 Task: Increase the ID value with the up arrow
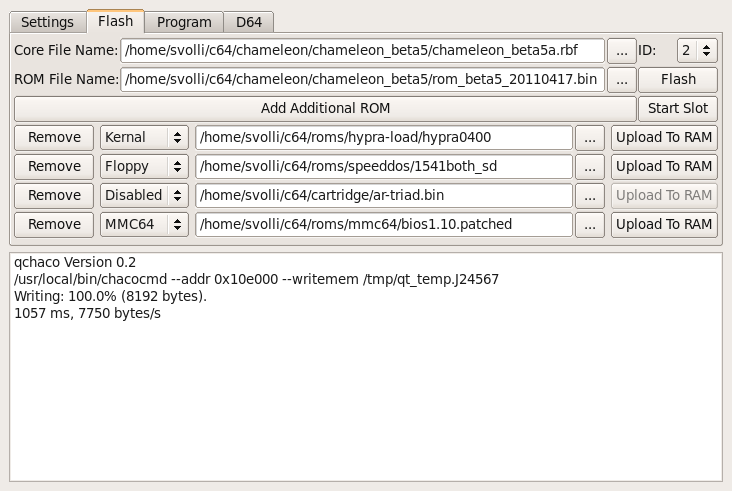coord(707,46)
